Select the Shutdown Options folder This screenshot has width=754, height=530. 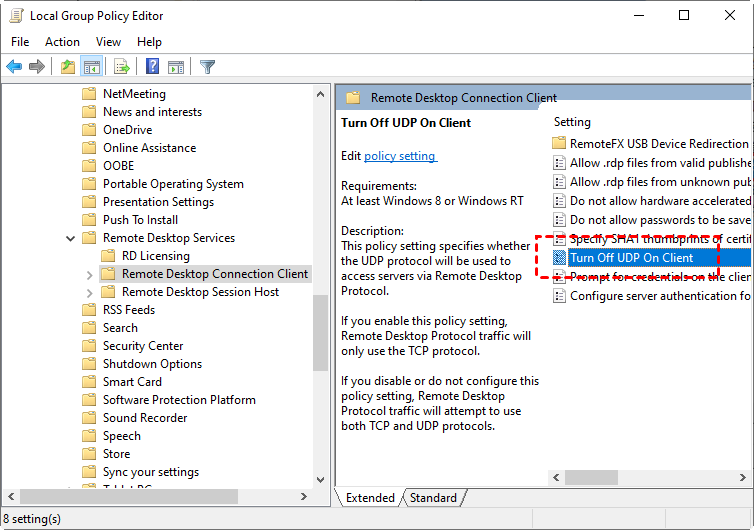click(x=152, y=364)
